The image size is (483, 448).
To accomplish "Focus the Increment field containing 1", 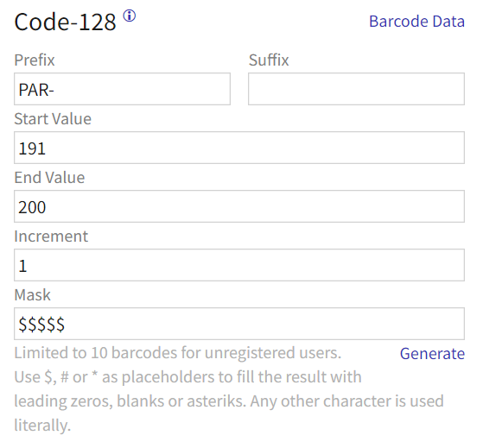I will click(x=239, y=265).
